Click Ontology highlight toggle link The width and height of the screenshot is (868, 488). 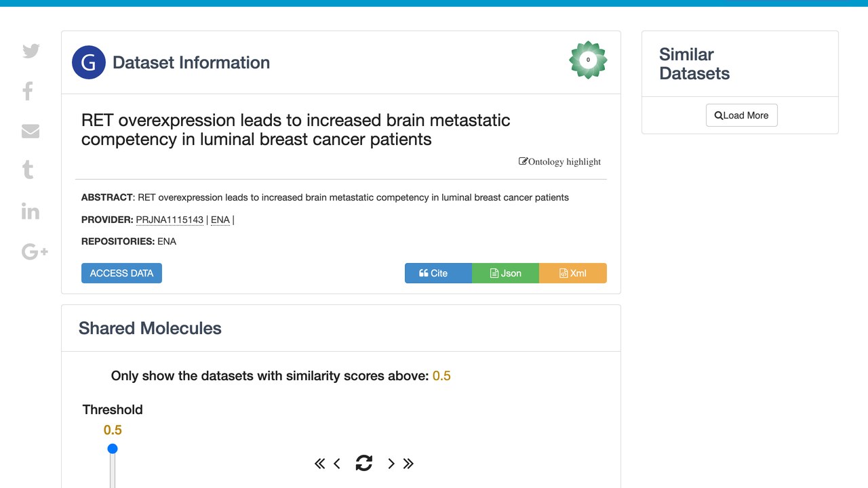tap(560, 161)
